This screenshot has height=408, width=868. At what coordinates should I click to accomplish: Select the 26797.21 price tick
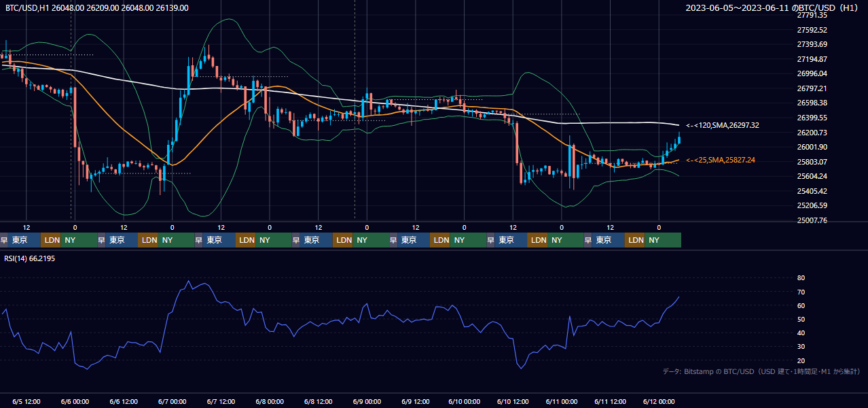click(x=812, y=88)
